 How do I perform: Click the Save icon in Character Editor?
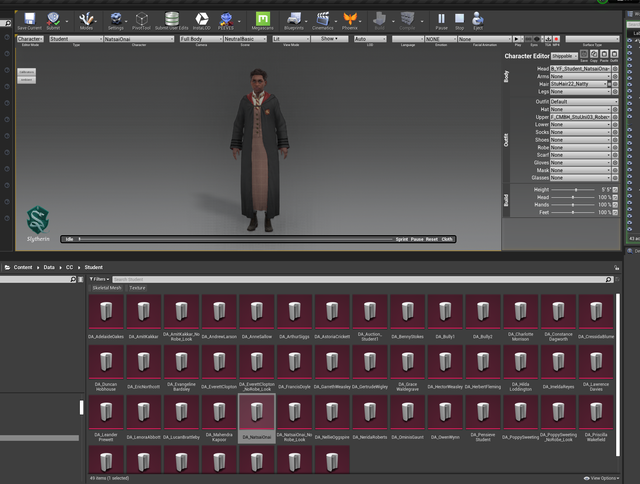[584, 54]
